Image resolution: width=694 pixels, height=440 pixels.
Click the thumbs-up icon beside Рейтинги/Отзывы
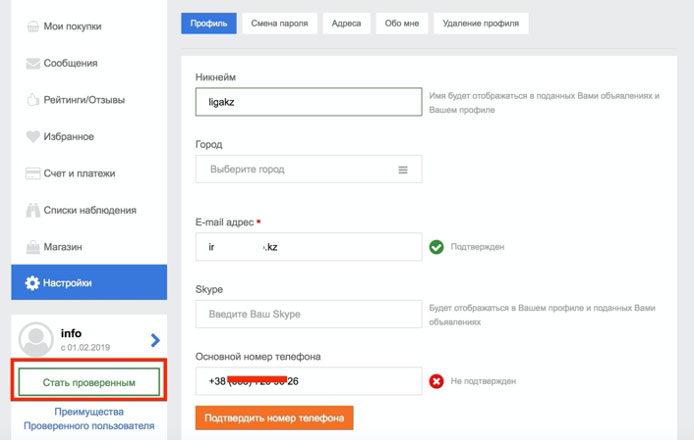point(32,100)
